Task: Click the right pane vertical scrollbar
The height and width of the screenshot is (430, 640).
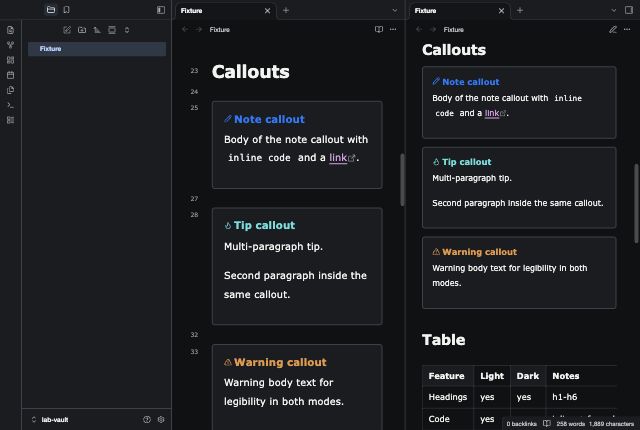Action: point(636,203)
